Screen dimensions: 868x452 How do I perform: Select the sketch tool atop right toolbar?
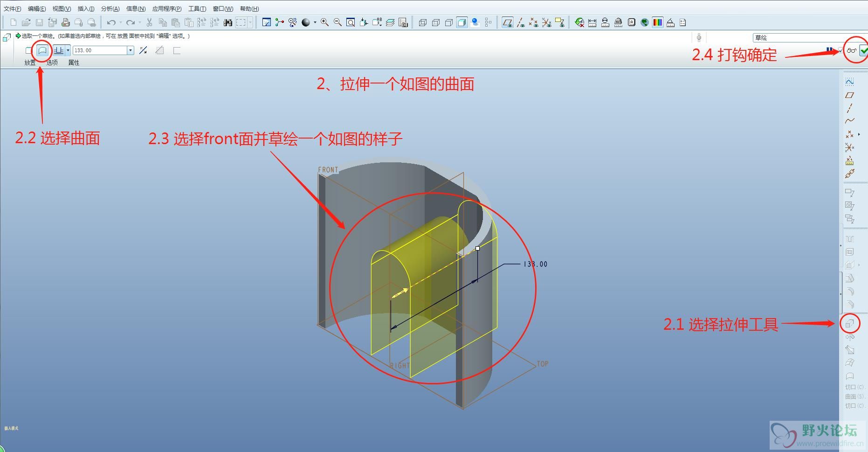click(x=850, y=82)
